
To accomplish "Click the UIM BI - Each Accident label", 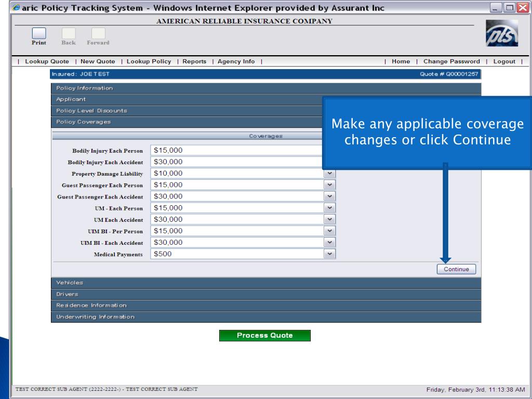I will (x=112, y=243).
